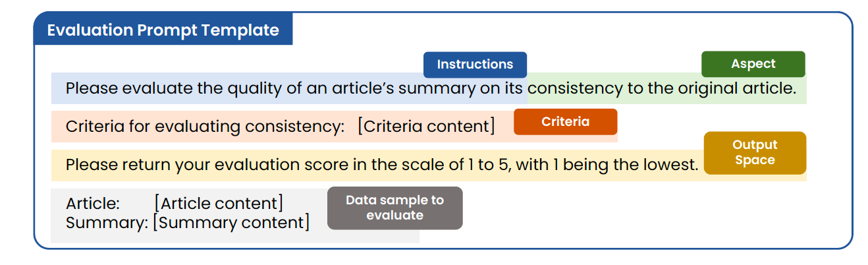Image resolution: width=868 pixels, height=265 pixels.
Task: Click the "Summary:" label in data sample
Action: (107, 223)
